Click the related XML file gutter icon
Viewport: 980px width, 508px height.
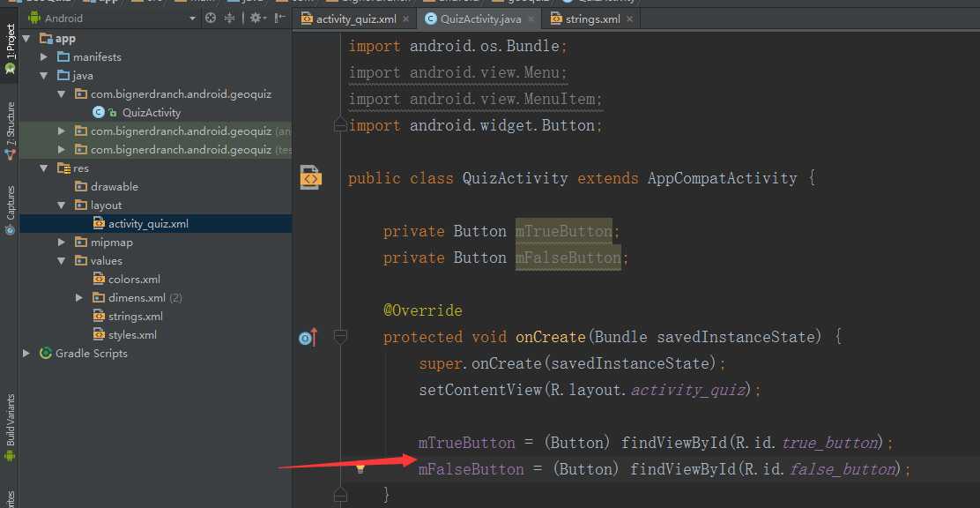(310, 177)
